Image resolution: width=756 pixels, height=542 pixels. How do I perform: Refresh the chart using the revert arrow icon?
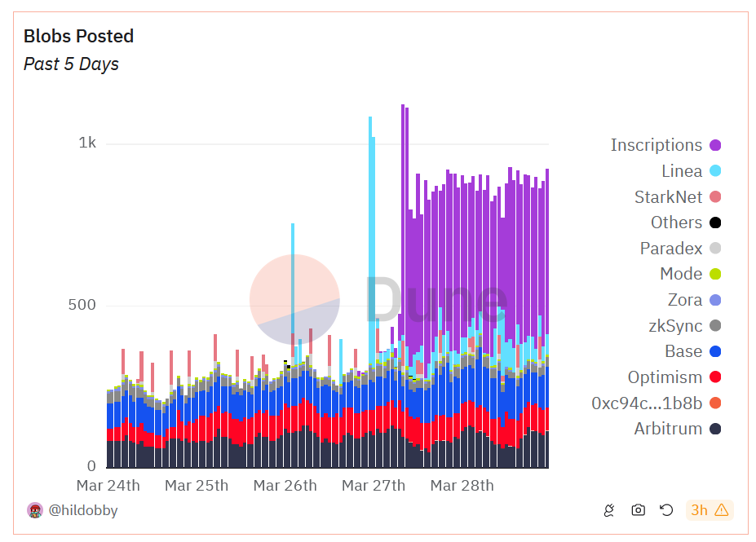pyautogui.click(x=666, y=510)
